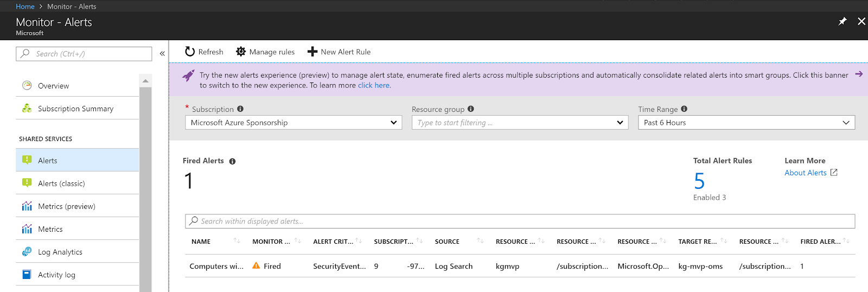Click the 'Log Search' source cell

454,266
